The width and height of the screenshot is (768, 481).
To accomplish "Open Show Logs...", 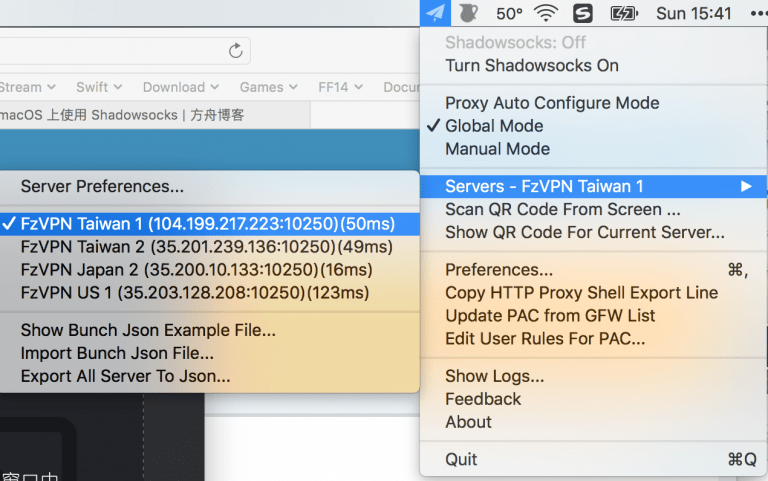I will [594, 376].
